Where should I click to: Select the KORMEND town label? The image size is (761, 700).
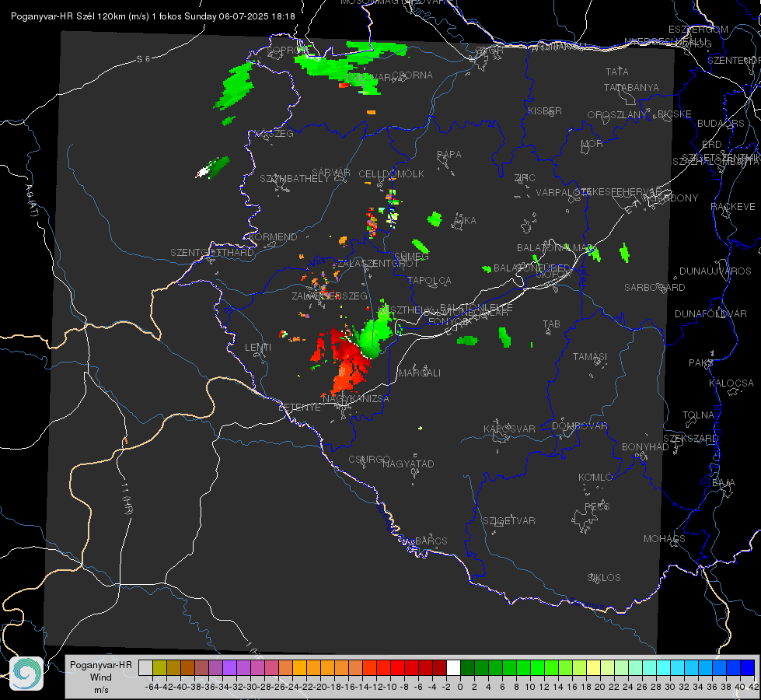(274, 237)
